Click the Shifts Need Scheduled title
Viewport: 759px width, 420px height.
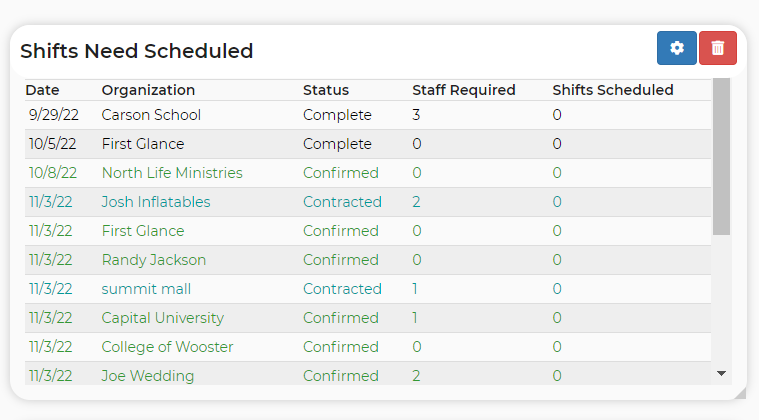point(137,51)
